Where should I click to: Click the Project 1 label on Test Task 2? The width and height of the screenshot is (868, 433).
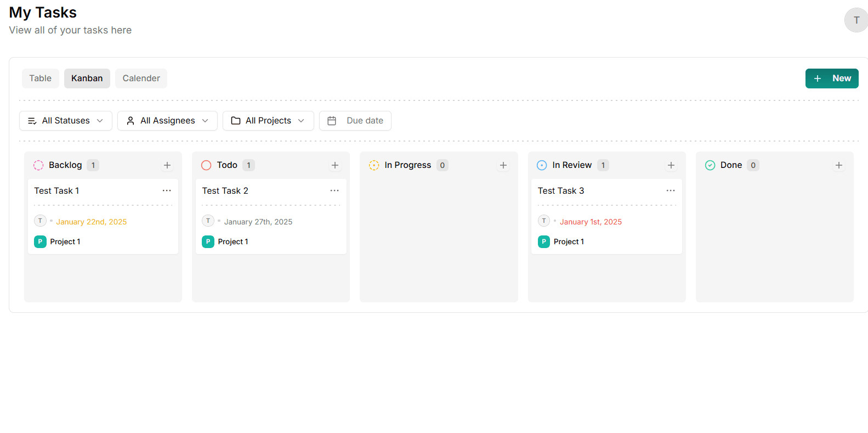pos(233,241)
